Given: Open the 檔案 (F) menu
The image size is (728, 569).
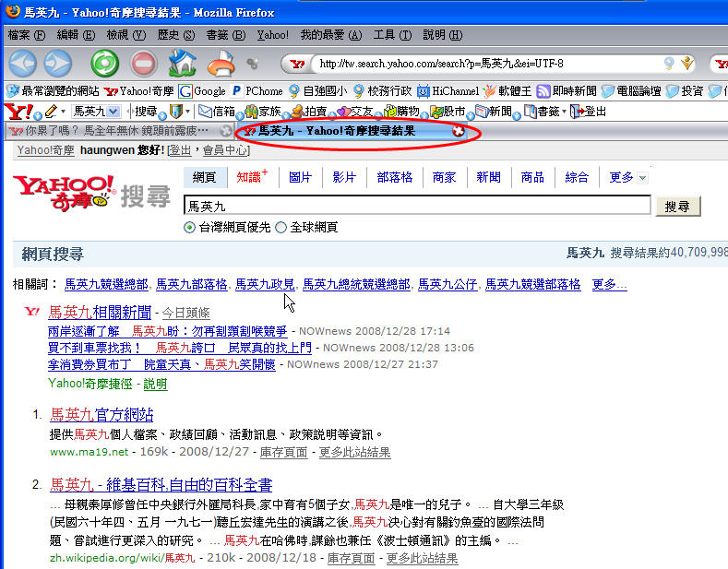Looking at the screenshot, I should (27, 35).
